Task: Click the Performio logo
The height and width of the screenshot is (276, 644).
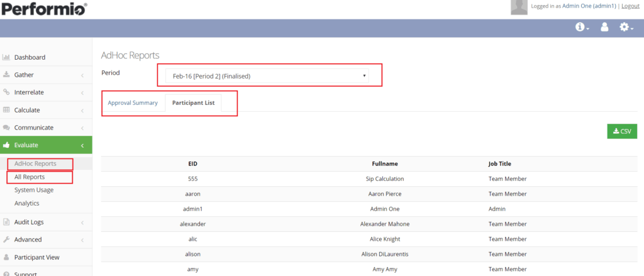Action: [x=43, y=8]
